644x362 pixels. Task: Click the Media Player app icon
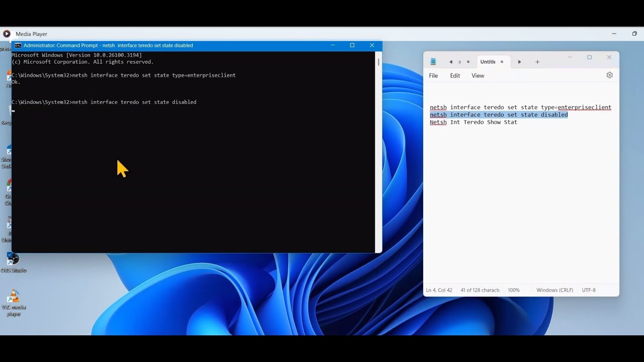(x=7, y=34)
